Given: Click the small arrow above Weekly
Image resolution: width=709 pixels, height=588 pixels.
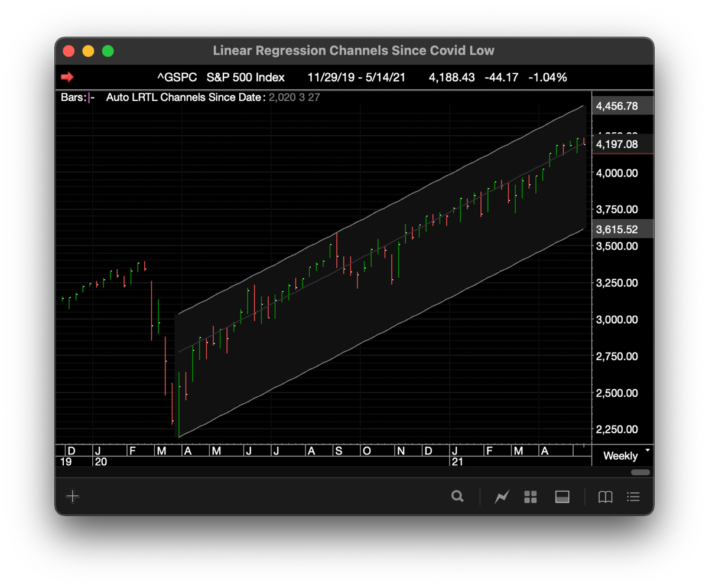Looking at the screenshot, I should (x=648, y=450).
